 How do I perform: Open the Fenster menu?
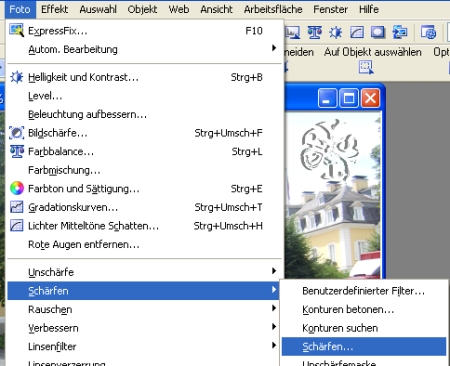(330, 9)
